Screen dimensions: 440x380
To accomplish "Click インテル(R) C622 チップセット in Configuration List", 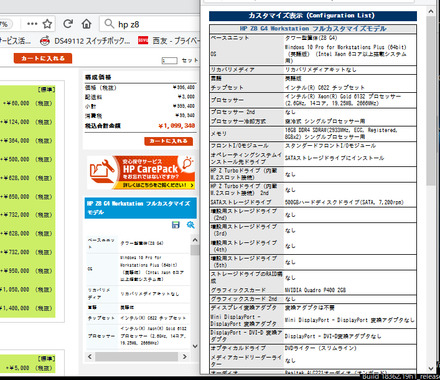I will point(324,88).
